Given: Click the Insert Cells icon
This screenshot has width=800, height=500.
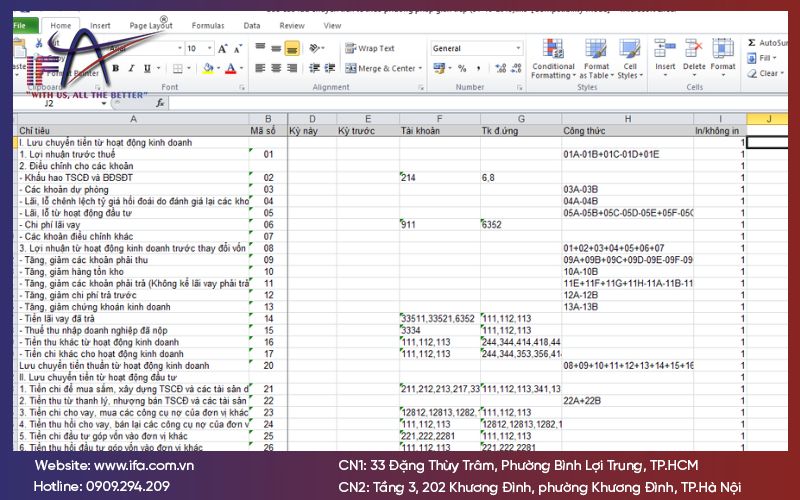Looking at the screenshot, I should pos(665,48).
